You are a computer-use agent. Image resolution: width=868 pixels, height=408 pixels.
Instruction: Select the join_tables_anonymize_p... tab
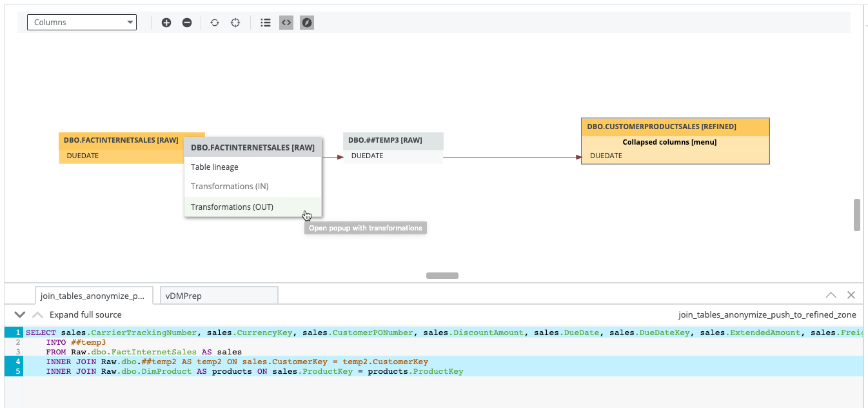[x=93, y=296]
